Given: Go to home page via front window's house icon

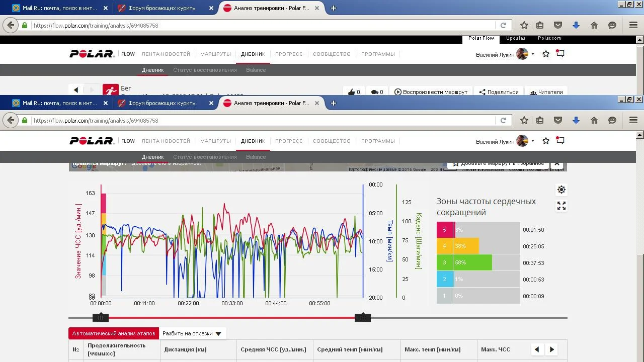Looking at the screenshot, I should (x=594, y=120).
